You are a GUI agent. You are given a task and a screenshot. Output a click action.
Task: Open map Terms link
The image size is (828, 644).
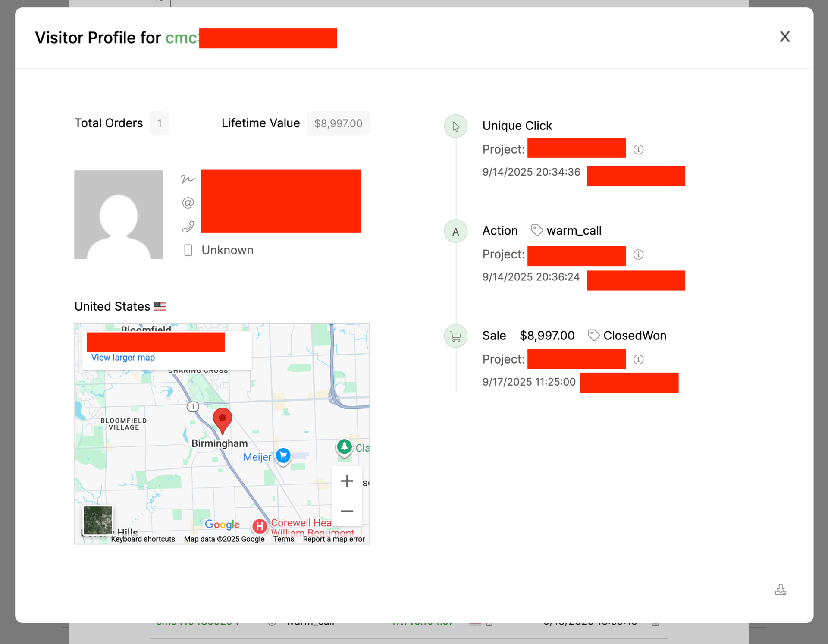click(283, 539)
